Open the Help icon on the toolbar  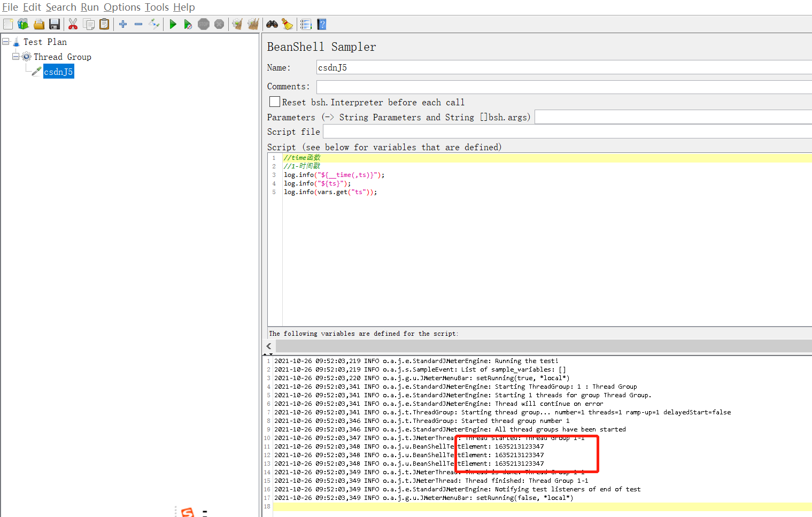pos(321,24)
